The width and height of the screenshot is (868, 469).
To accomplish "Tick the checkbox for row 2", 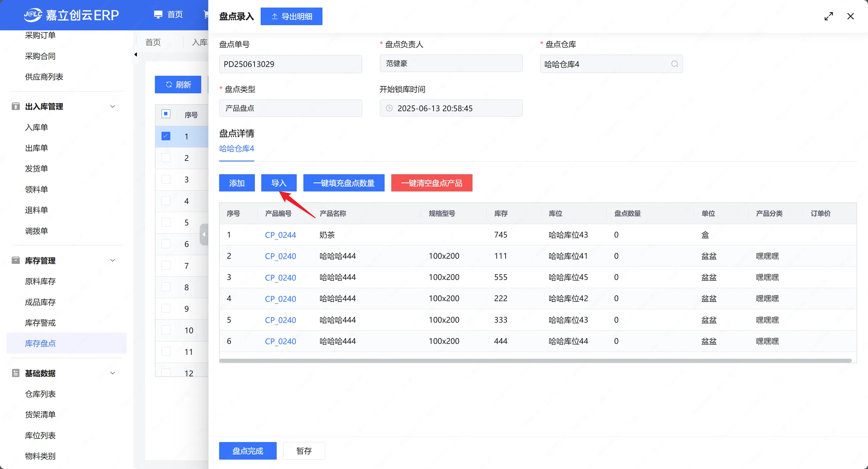I will (166, 158).
